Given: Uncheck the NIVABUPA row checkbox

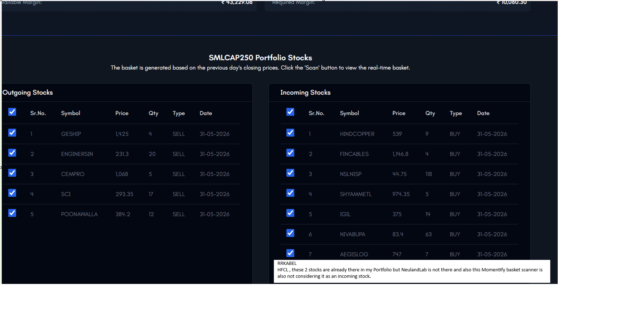Looking at the screenshot, I should tap(290, 233).
